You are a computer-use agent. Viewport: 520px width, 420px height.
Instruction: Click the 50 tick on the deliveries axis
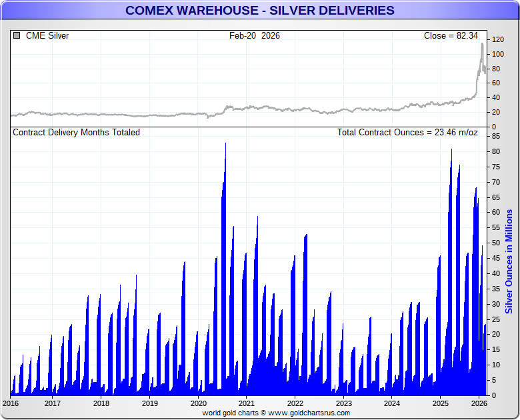[496, 243]
